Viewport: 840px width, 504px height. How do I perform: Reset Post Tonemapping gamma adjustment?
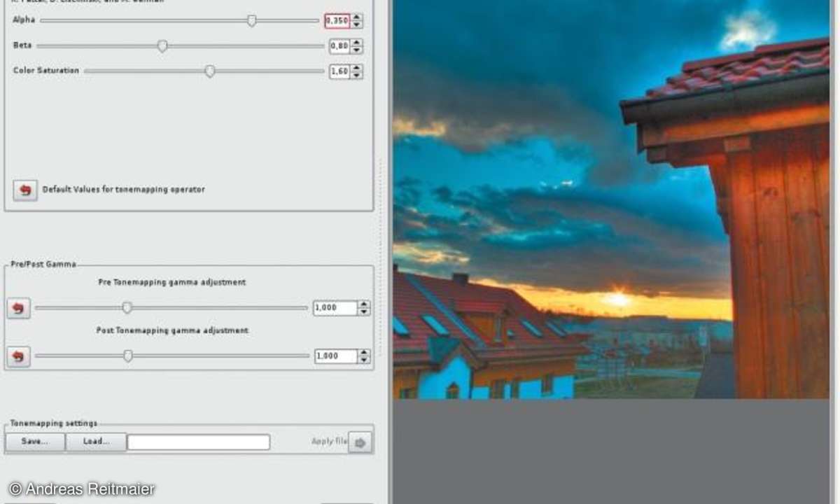tap(19, 356)
